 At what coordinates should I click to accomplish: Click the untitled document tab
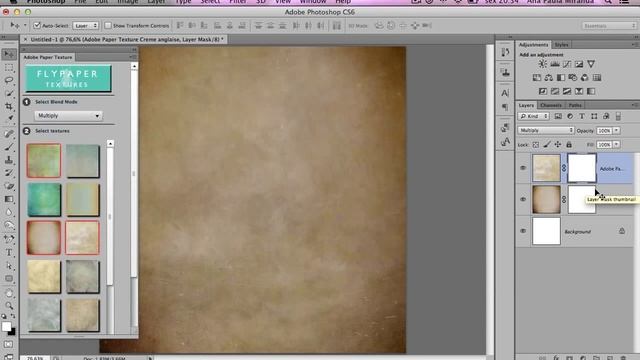(x=124, y=40)
